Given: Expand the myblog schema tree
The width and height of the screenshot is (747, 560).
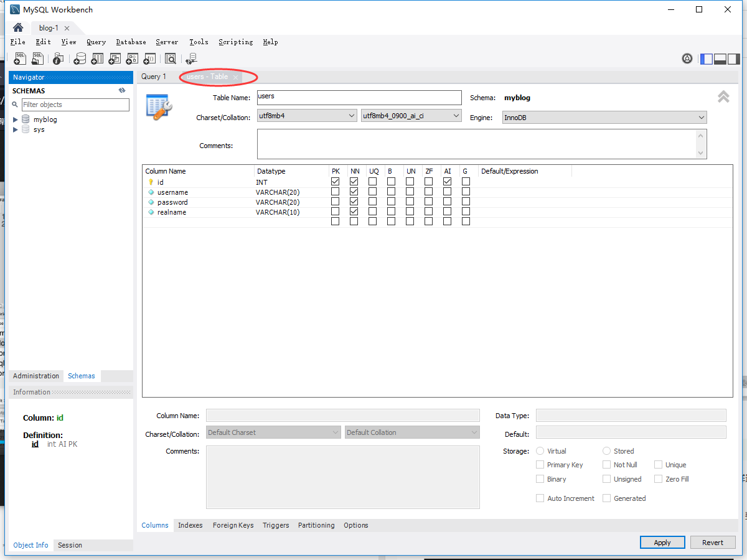Looking at the screenshot, I should [x=16, y=119].
